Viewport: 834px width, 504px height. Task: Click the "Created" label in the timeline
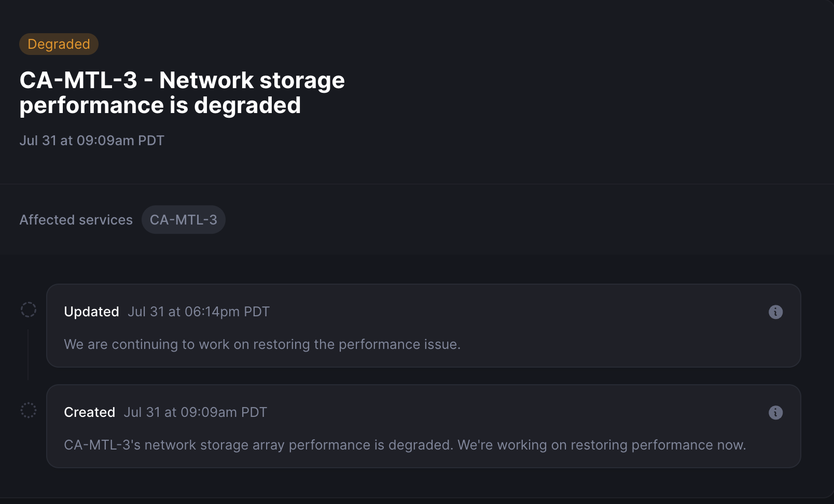[x=89, y=412]
